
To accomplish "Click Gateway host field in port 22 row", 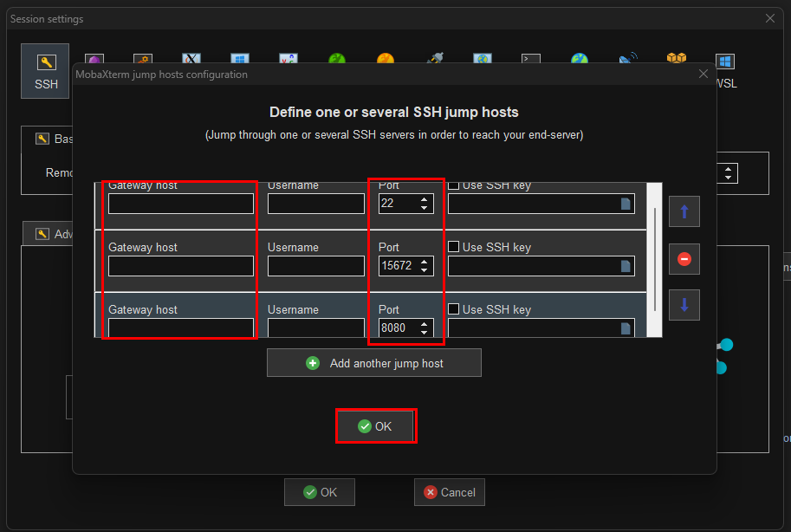I will 180,204.
